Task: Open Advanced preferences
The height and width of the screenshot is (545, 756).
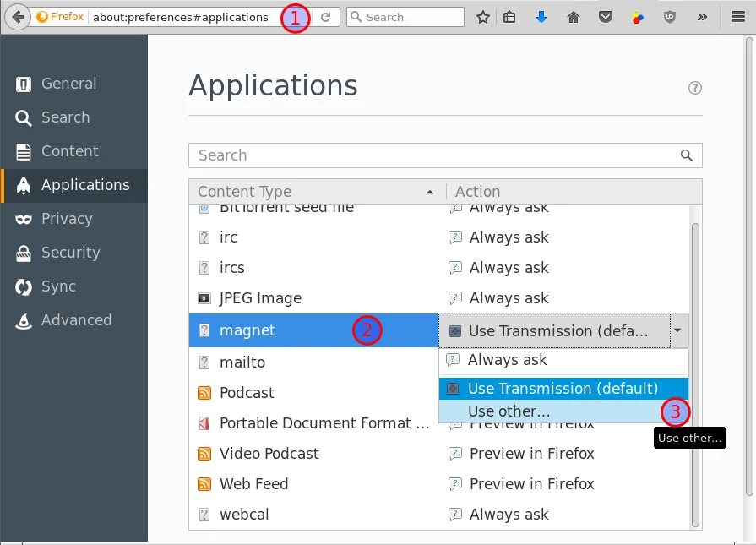Action: [x=73, y=320]
